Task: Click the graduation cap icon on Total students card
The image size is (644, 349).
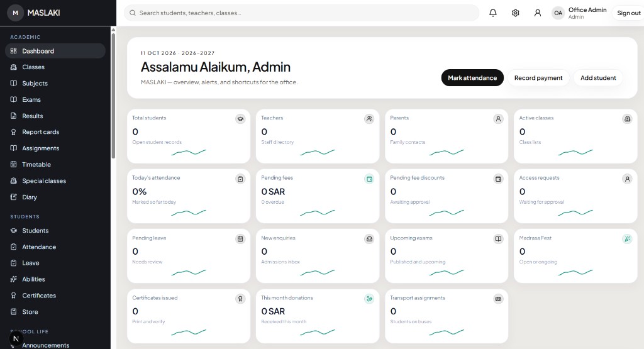Action: [x=240, y=119]
